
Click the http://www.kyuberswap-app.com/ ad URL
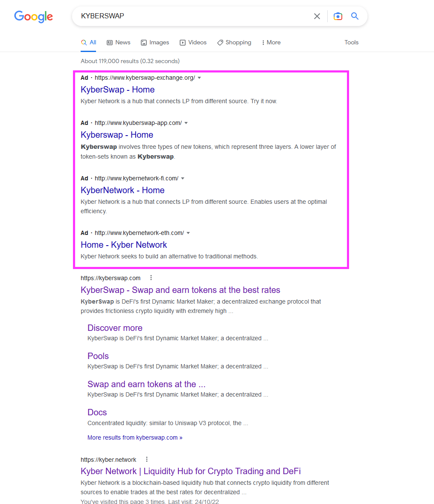click(x=138, y=123)
